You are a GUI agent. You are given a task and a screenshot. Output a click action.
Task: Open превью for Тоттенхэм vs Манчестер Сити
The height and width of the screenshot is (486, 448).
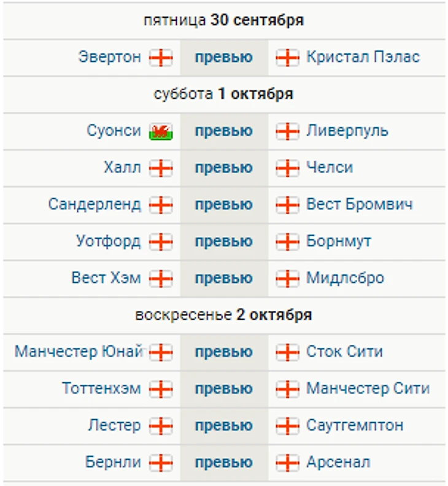[224, 388]
